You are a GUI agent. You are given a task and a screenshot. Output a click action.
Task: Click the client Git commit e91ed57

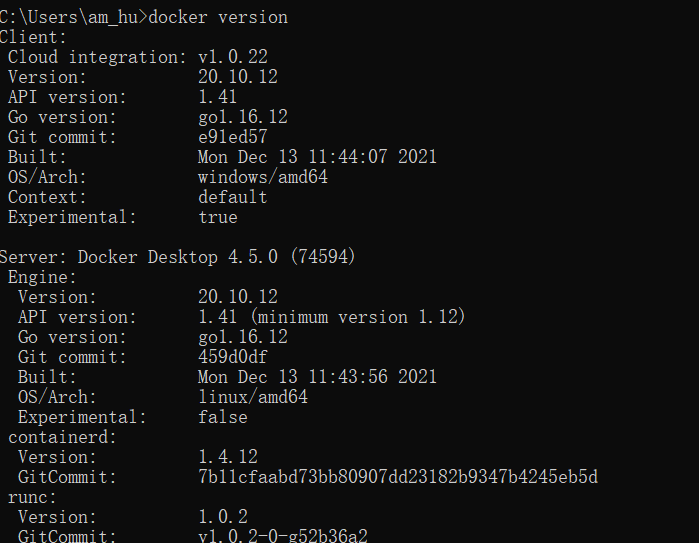click(233, 137)
